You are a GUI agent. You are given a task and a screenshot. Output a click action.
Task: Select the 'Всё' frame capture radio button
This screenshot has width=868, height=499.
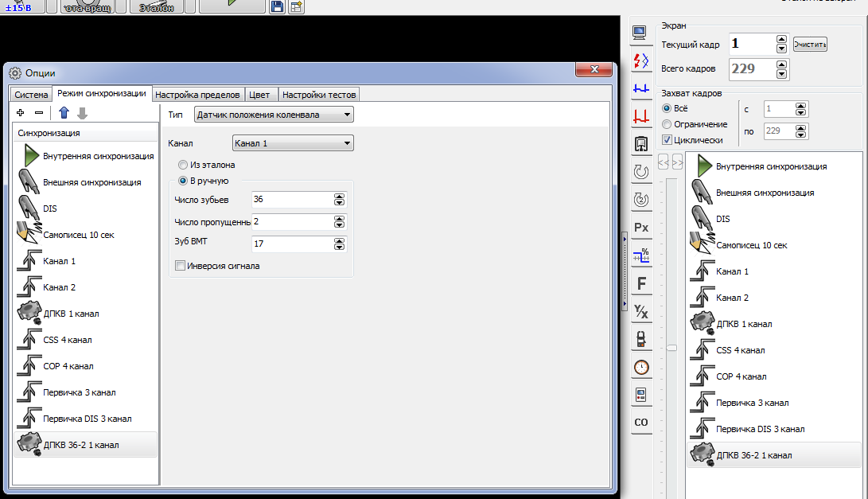coord(667,108)
